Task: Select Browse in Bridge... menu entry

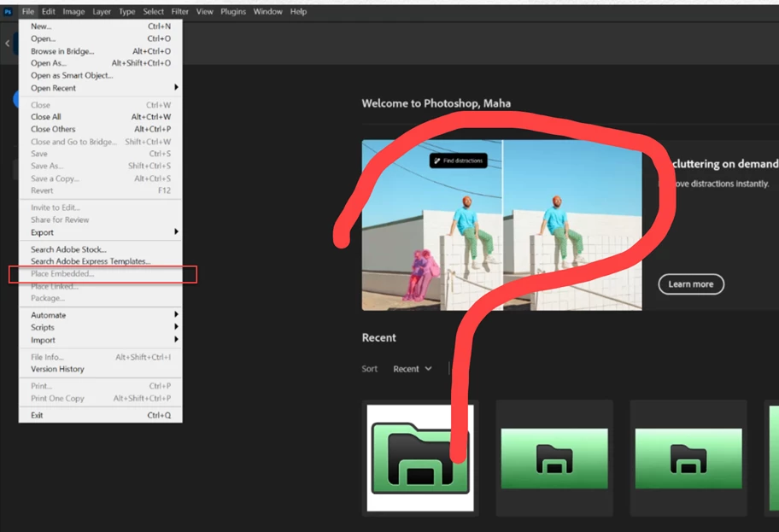Action: (x=100, y=51)
